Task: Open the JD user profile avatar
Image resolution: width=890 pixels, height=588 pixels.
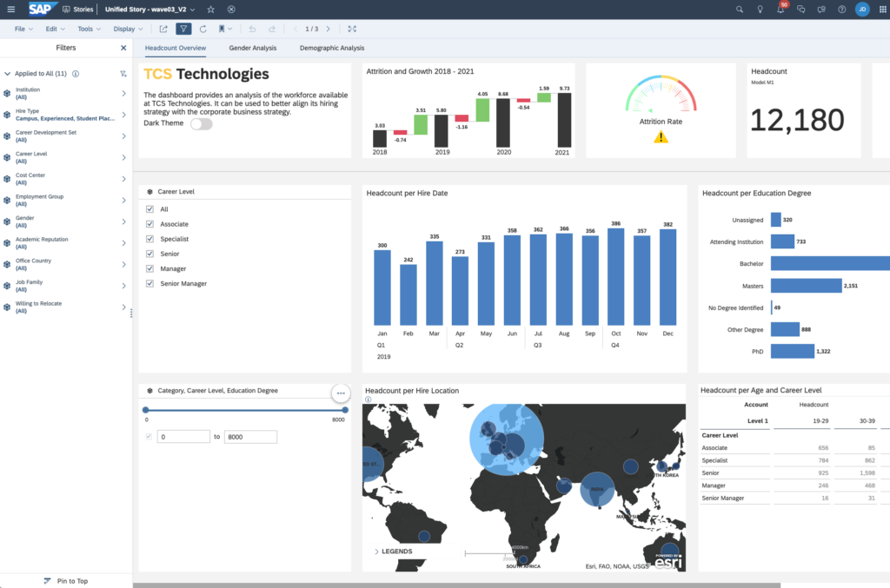Action: (862, 9)
